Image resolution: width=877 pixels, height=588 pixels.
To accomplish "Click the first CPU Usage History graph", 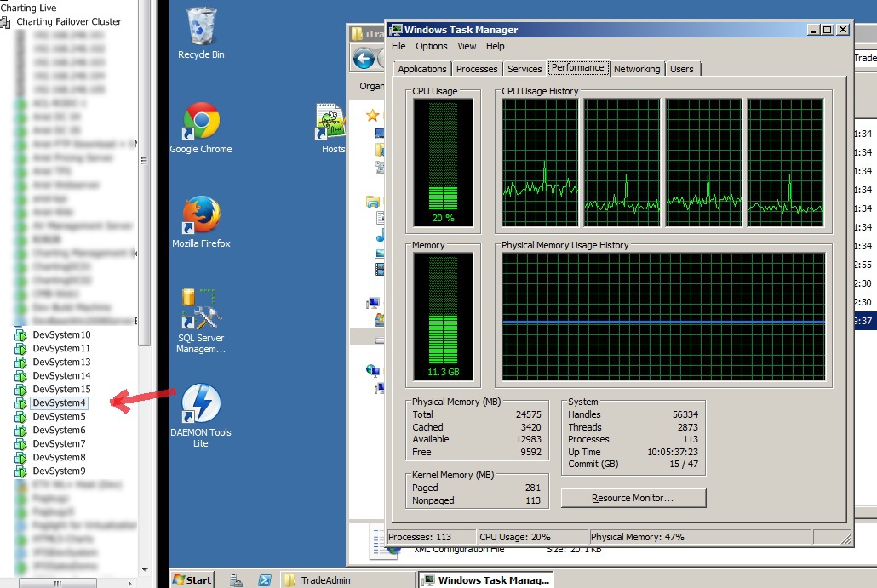I will 540,163.
